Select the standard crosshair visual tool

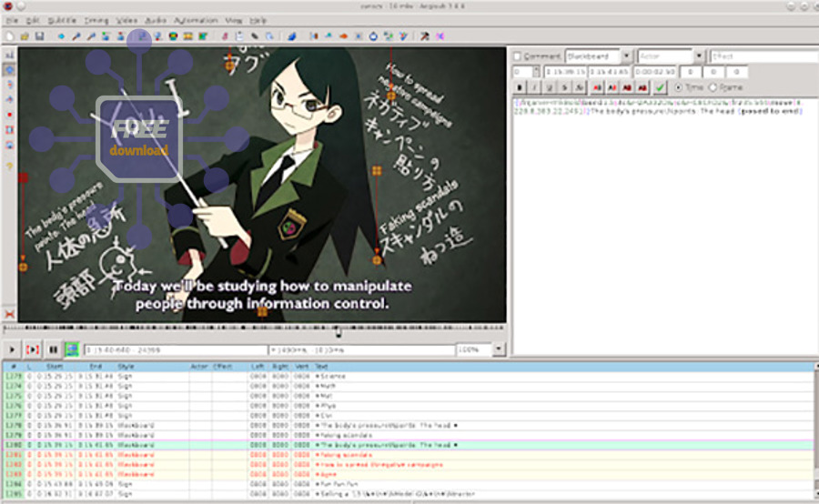click(x=9, y=55)
